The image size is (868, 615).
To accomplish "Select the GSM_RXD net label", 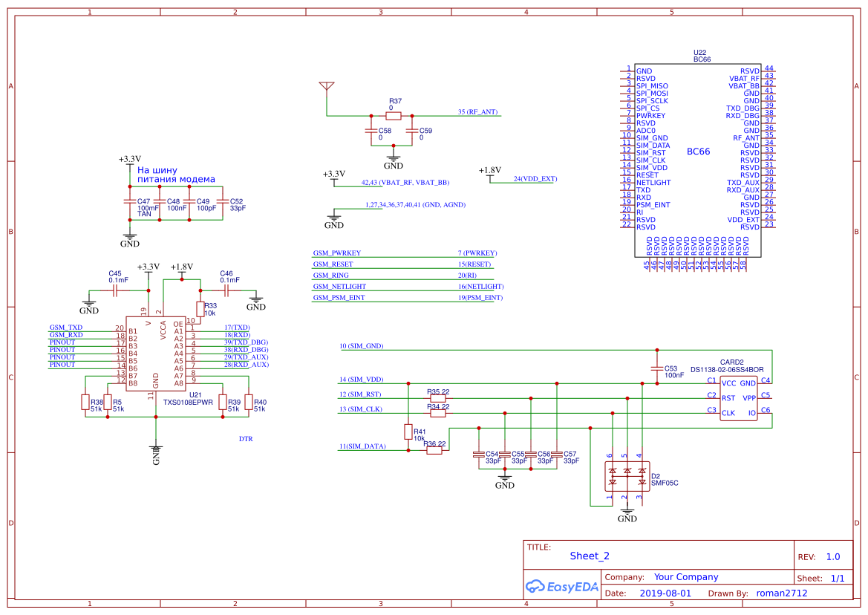I will [66, 335].
